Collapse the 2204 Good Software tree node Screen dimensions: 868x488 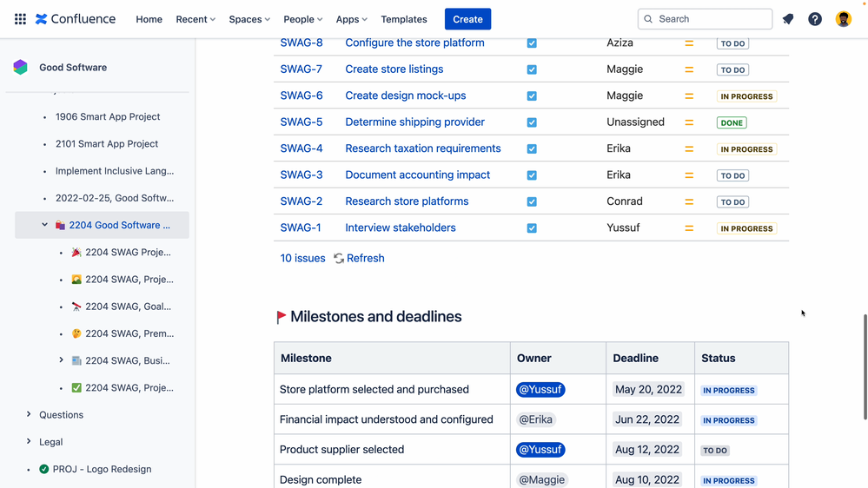(45, 225)
